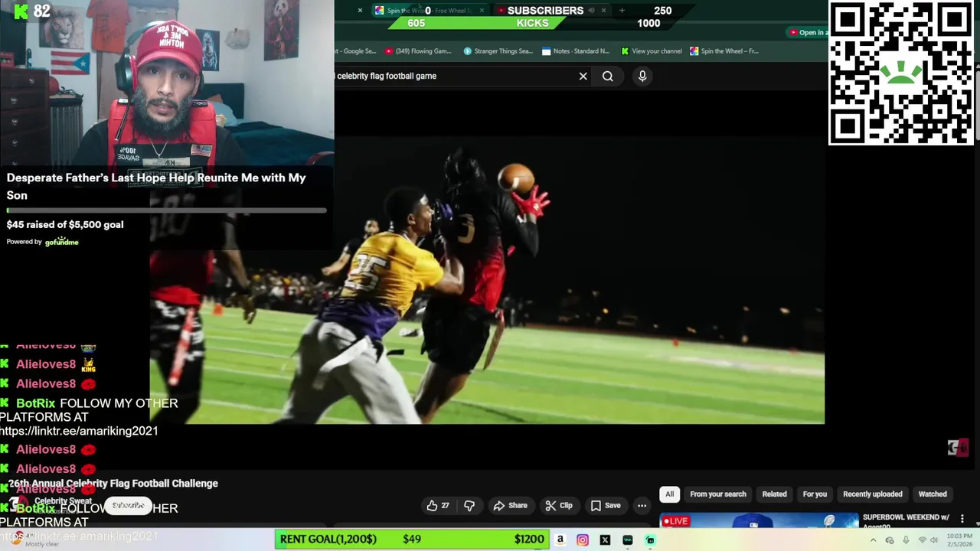980x551 pixels.
Task: Open the dark teal taskbar app icon
Action: click(628, 540)
